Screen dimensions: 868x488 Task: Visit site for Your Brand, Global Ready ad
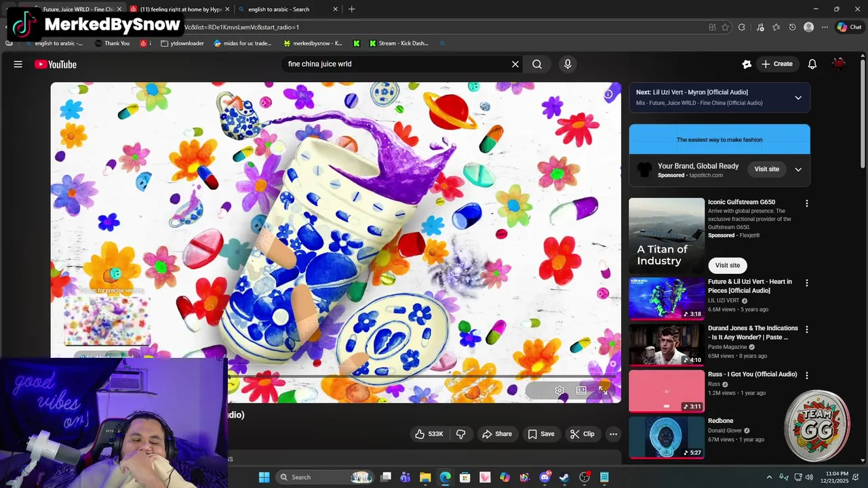(767, 169)
